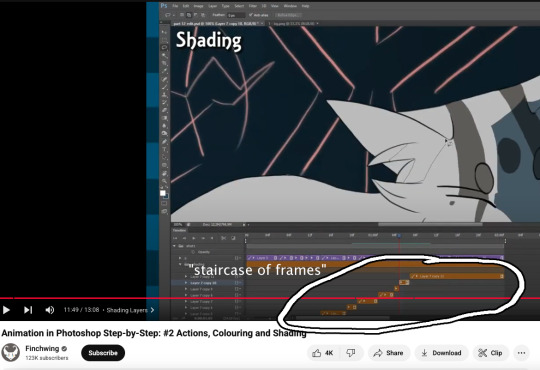Open film menu for Layer 7 copy 10
Screen dimensions: 540x370
point(237,283)
